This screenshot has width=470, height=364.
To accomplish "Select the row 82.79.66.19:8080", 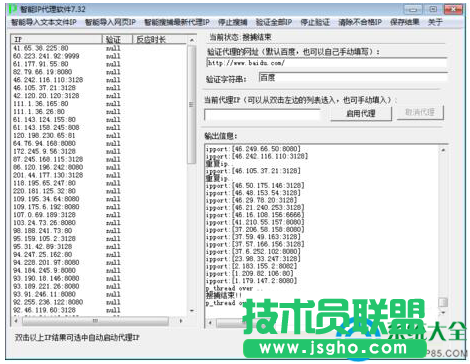I will pos(42,72).
